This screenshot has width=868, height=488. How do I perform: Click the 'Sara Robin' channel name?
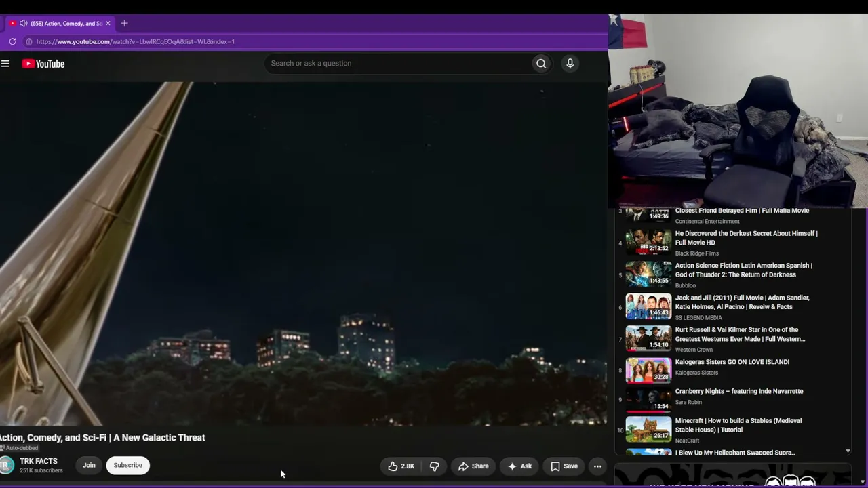[688, 402]
